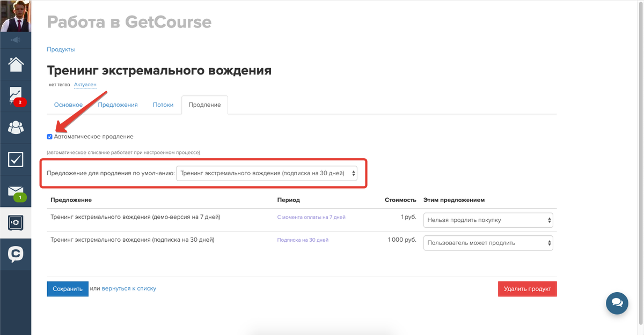Viewport: 644px width, 335px height.
Task: Open the home icon in sidebar
Action: [16, 64]
